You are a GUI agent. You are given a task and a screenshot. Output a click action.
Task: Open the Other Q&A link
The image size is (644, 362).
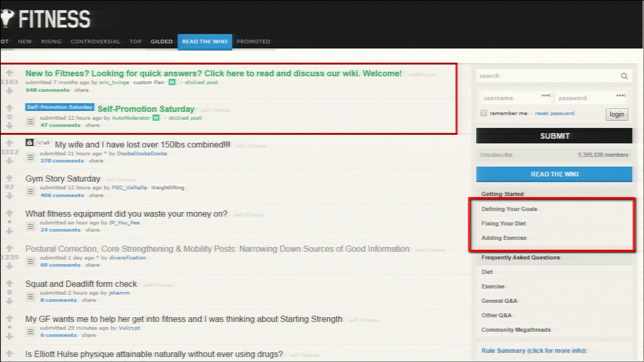(496, 316)
